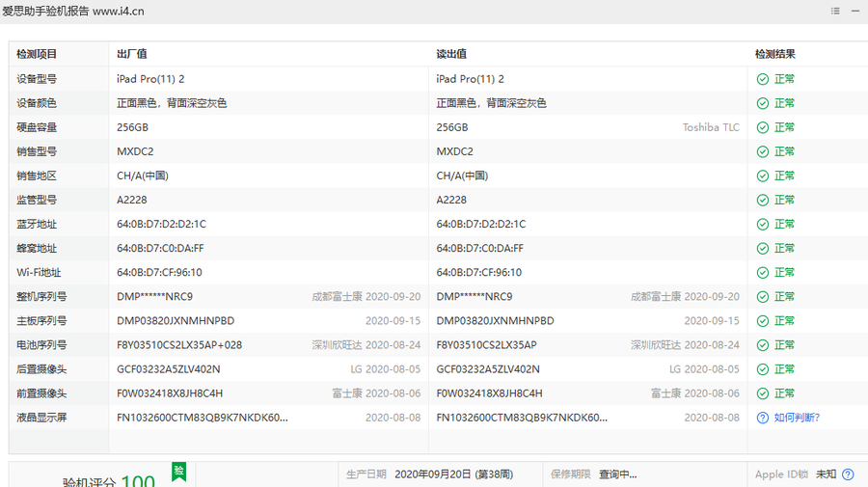The width and height of the screenshot is (868, 487).
Task: Click the green 验 badge icon
Action: [178, 472]
